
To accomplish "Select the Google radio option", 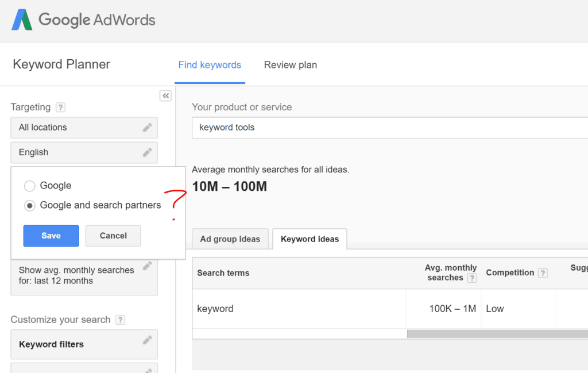I will pos(30,186).
